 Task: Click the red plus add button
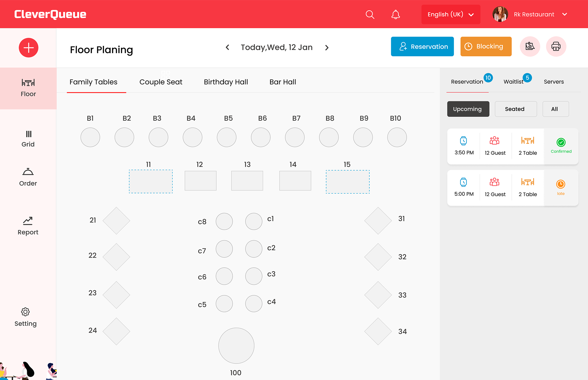coord(28,48)
